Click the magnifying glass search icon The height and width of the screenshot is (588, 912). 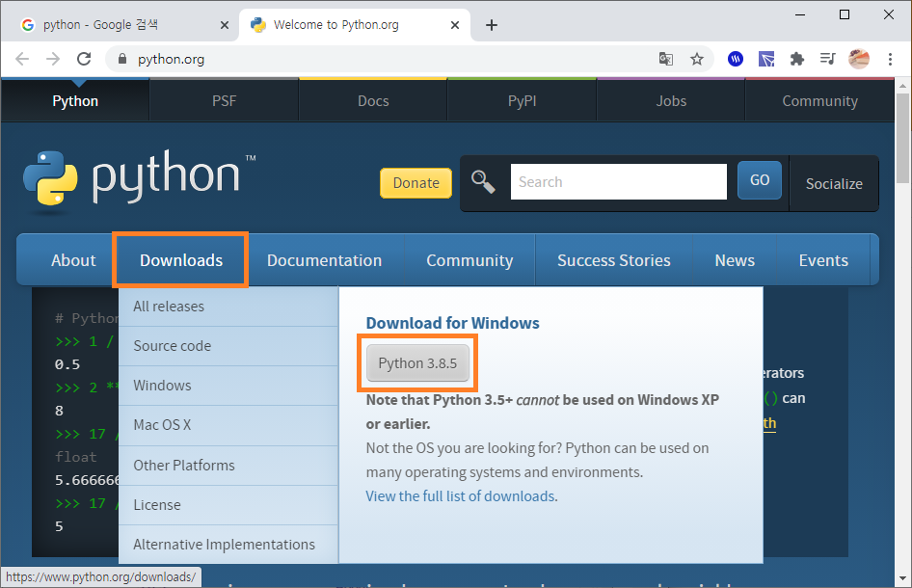pos(483,182)
